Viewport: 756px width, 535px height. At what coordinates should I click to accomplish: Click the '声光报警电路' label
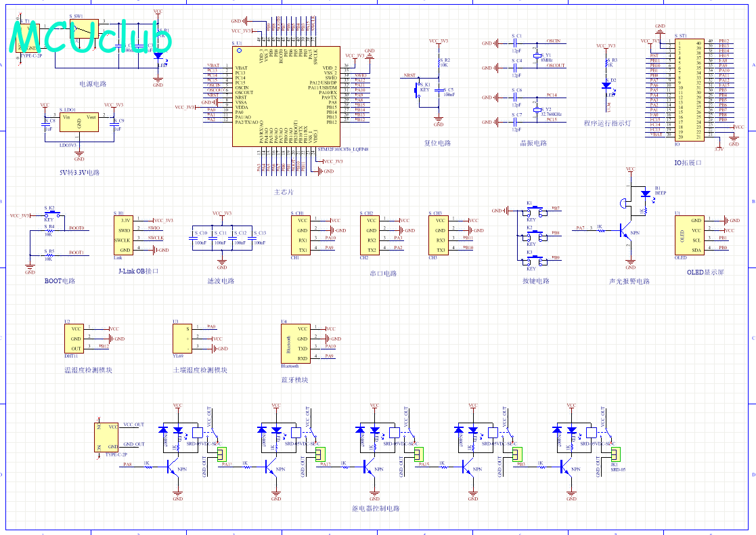click(629, 281)
